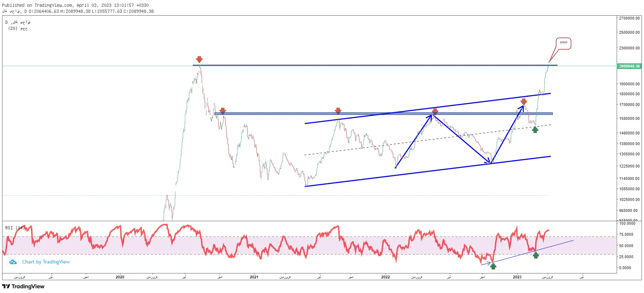The width and height of the screenshot is (644, 293).
Task: Click the O:2064406.63 value in the header
Action: [44, 11]
